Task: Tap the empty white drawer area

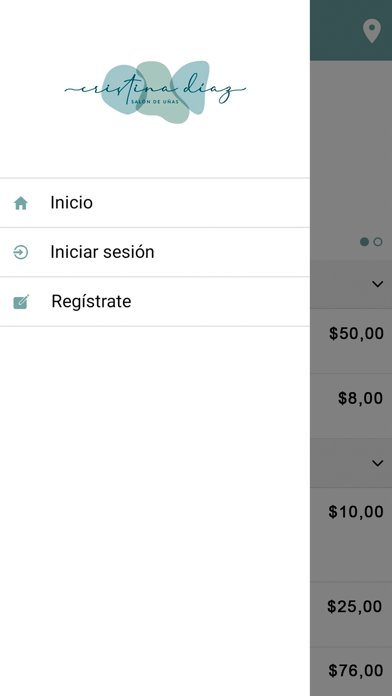Action: 155,510
